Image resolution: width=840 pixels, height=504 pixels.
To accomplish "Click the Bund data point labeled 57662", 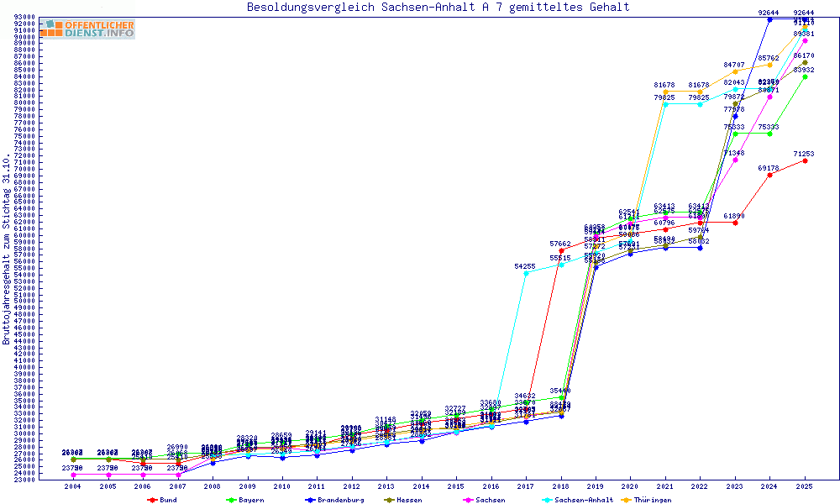I will pos(561,250).
